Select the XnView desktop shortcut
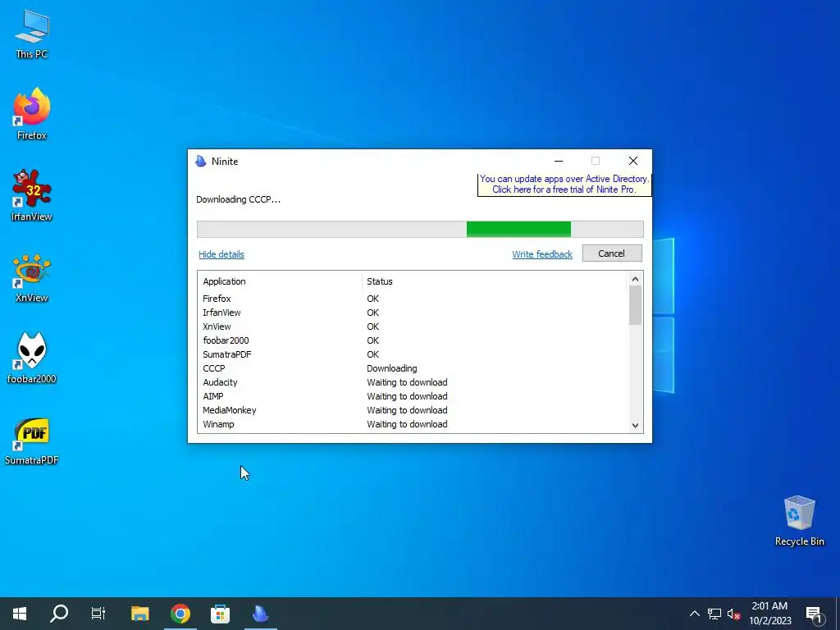The height and width of the screenshot is (630, 840). (x=32, y=277)
